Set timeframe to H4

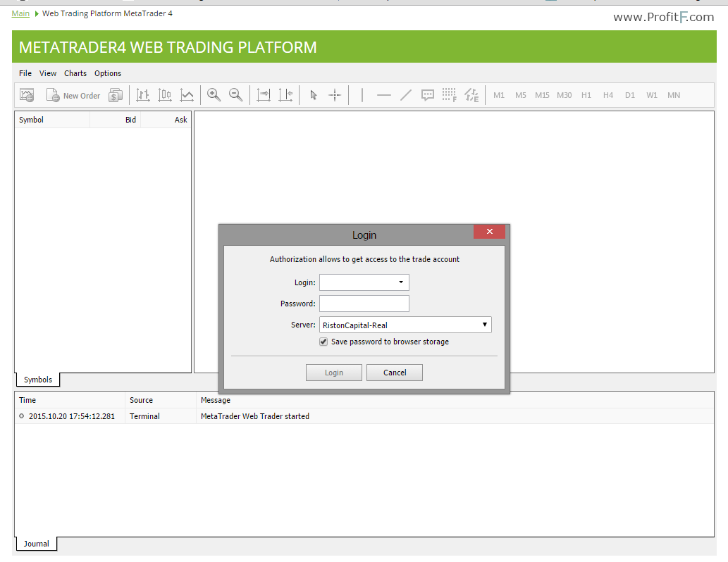coord(608,95)
